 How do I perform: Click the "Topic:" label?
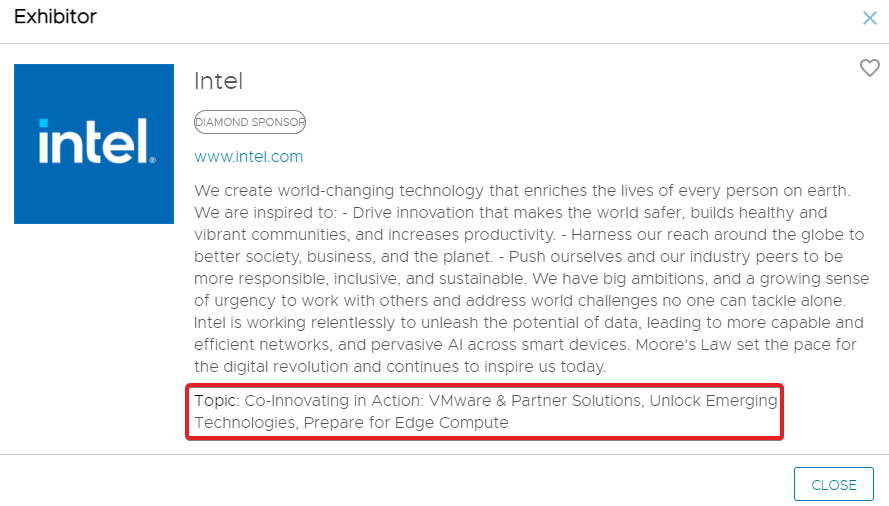(x=217, y=400)
